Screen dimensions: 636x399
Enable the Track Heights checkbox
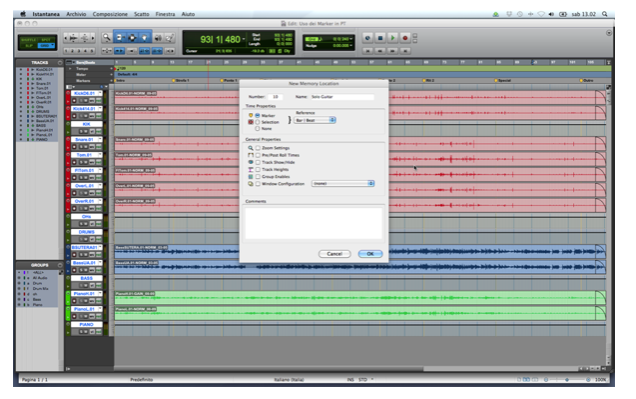258,169
